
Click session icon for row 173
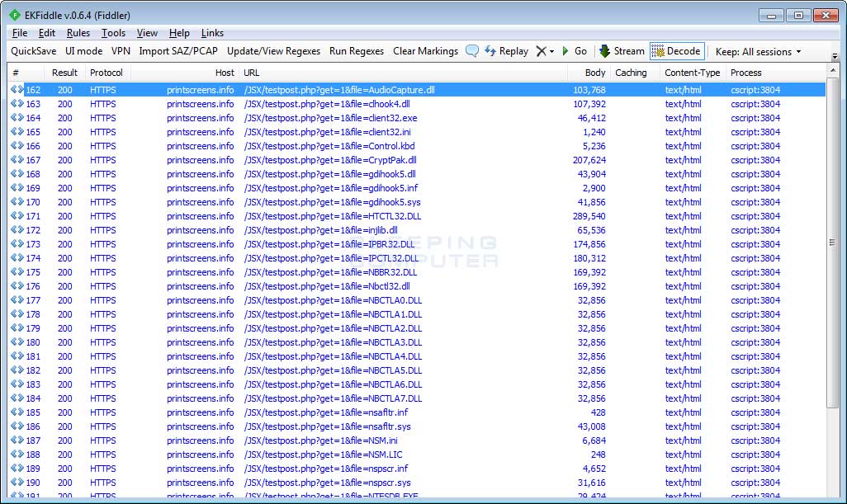(17, 244)
